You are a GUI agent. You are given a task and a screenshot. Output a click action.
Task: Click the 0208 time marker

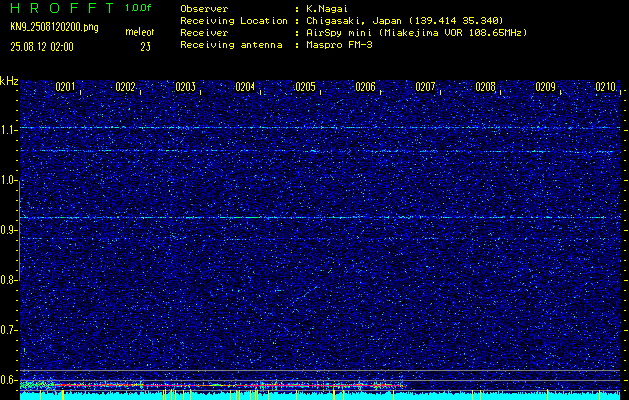485,87
